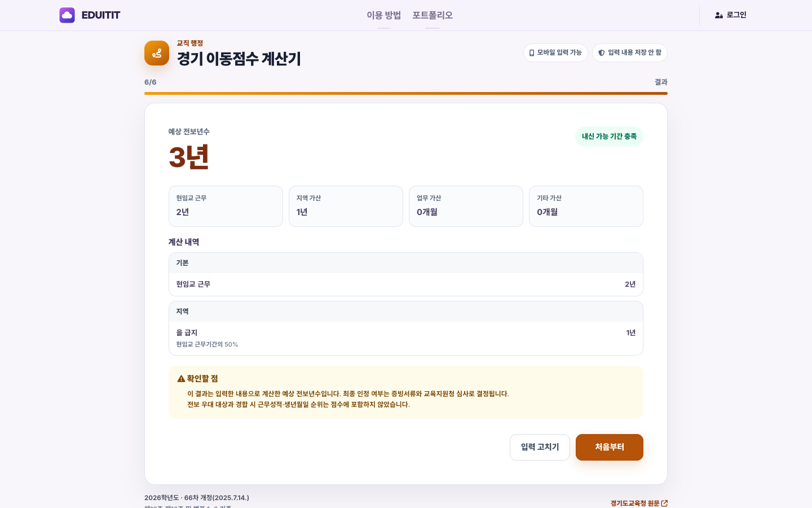Click the 6/6 step counter

pyautogui.click(x=151, y=82)
